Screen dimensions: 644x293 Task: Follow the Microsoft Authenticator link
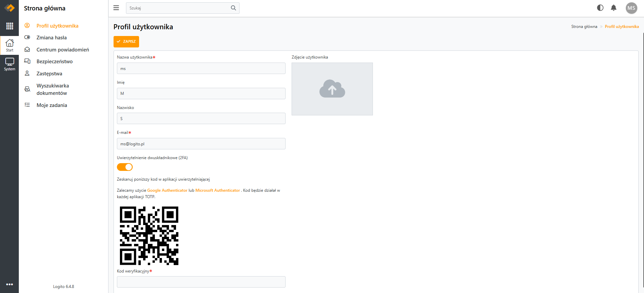point(218,190)
